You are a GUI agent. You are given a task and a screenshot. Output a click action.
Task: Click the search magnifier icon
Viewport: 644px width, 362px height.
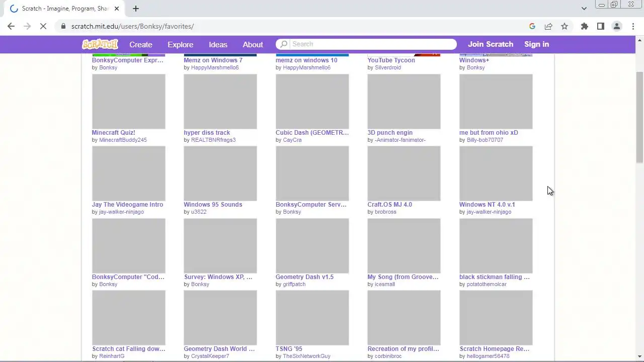pyautogui.click(x=284, y=44)
